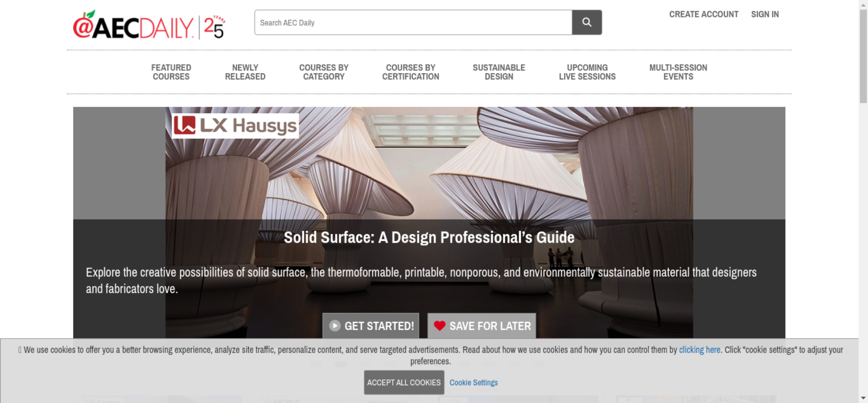Click the heart icon on Save For Later
The height and width of the screenshot is (403, 868).
tap(440, 326)
